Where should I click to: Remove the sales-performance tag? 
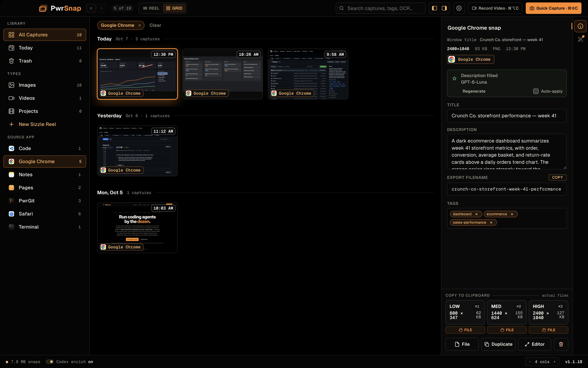(x=491, y=222)
